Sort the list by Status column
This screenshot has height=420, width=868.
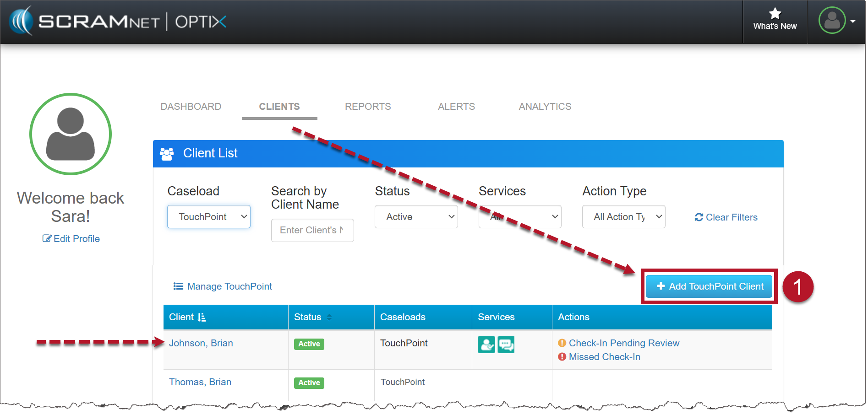click(x=313, y=317)
